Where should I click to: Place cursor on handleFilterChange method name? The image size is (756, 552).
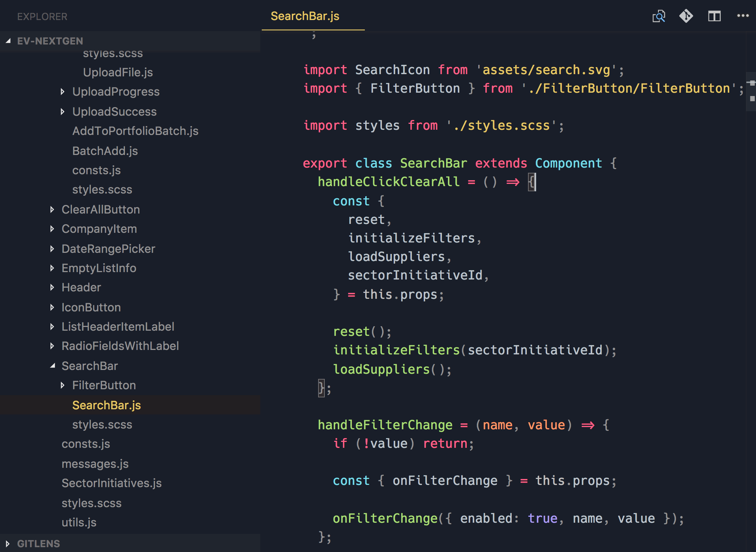[385, 425]
